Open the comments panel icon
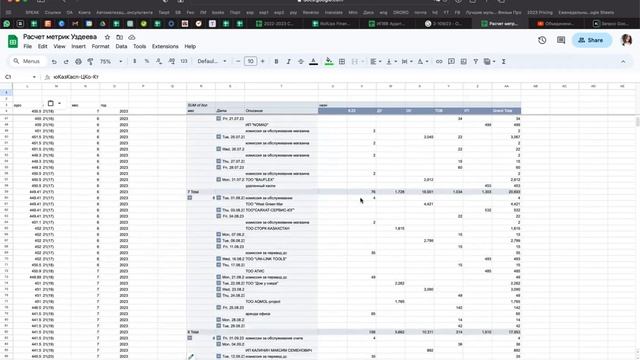This screenshot has width=640, height=360. pos(561,40)
